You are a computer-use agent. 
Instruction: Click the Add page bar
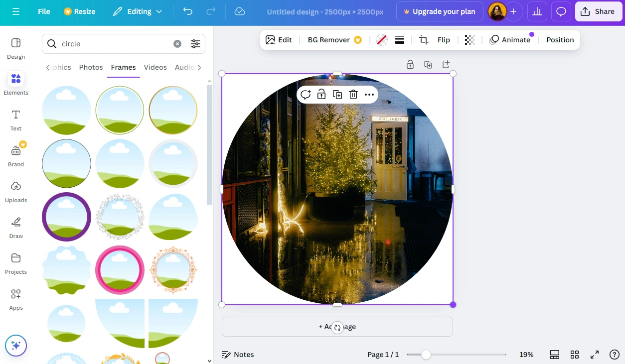[x=337, y=327]
